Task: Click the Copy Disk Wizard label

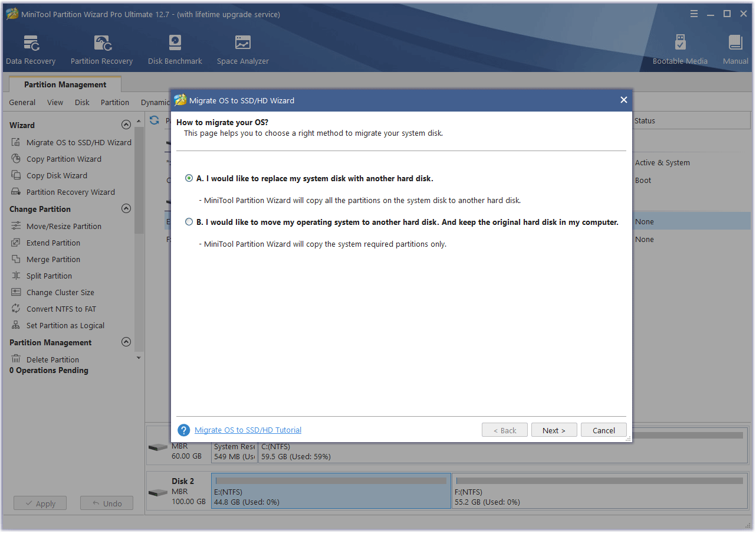Action: 57,175
